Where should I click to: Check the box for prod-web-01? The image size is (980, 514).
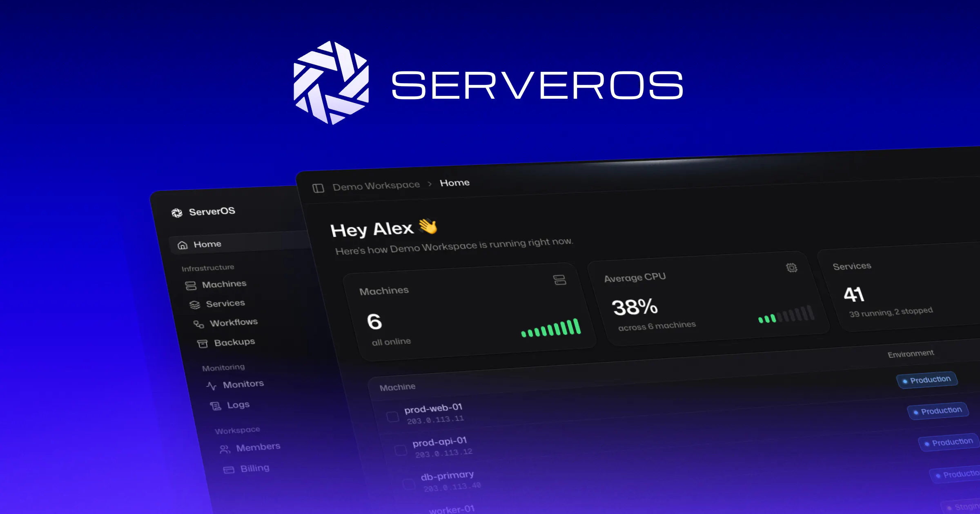click(392, 417)
